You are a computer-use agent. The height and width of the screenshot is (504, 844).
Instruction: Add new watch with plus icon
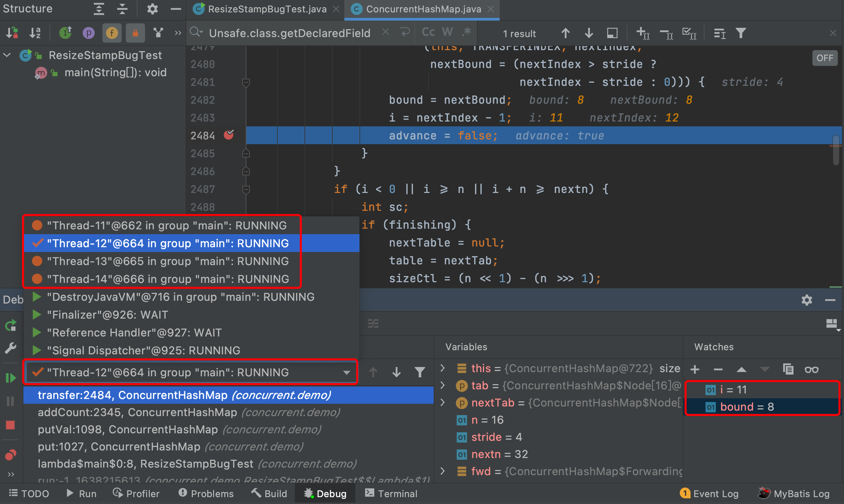[695, 370]
